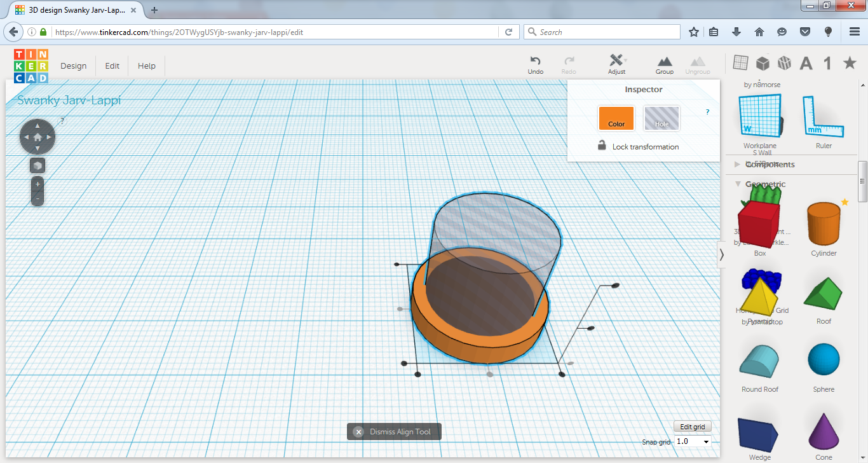The width and height of the screenshot is (868, 463).
Task: Toggle Lock transformation in Inspector
Action: point(638,146)
